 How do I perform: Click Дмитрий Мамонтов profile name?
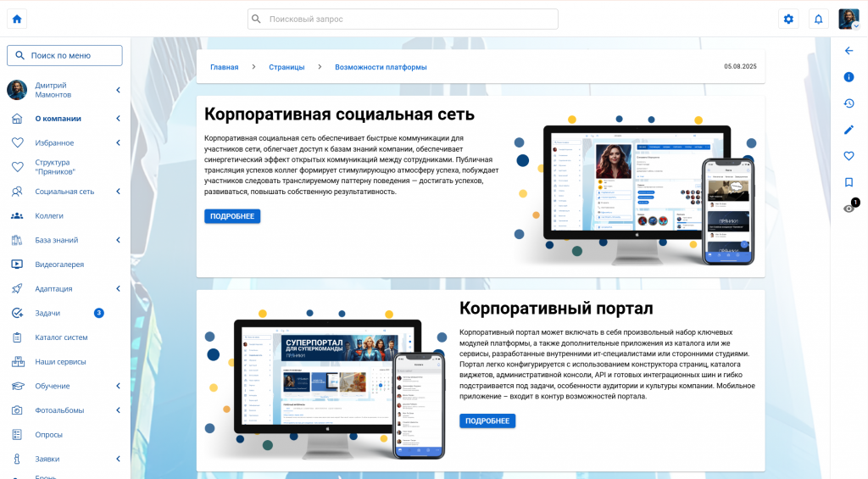pos(53,90)
